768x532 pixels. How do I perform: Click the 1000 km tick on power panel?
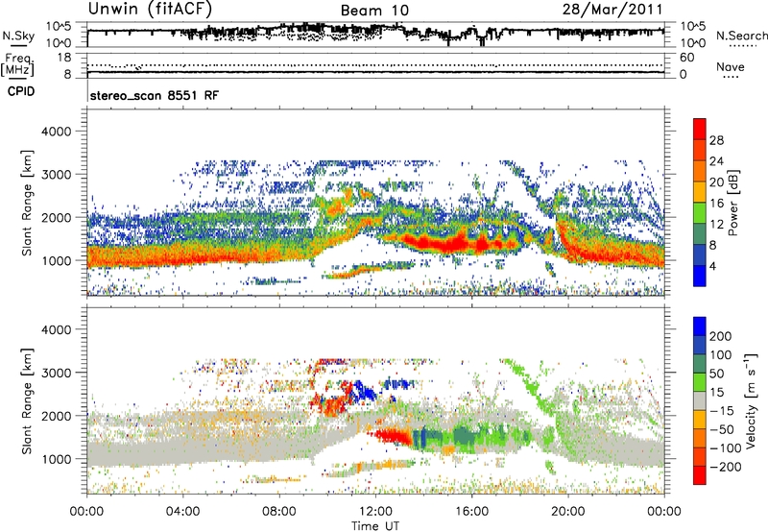pos(57,260)
